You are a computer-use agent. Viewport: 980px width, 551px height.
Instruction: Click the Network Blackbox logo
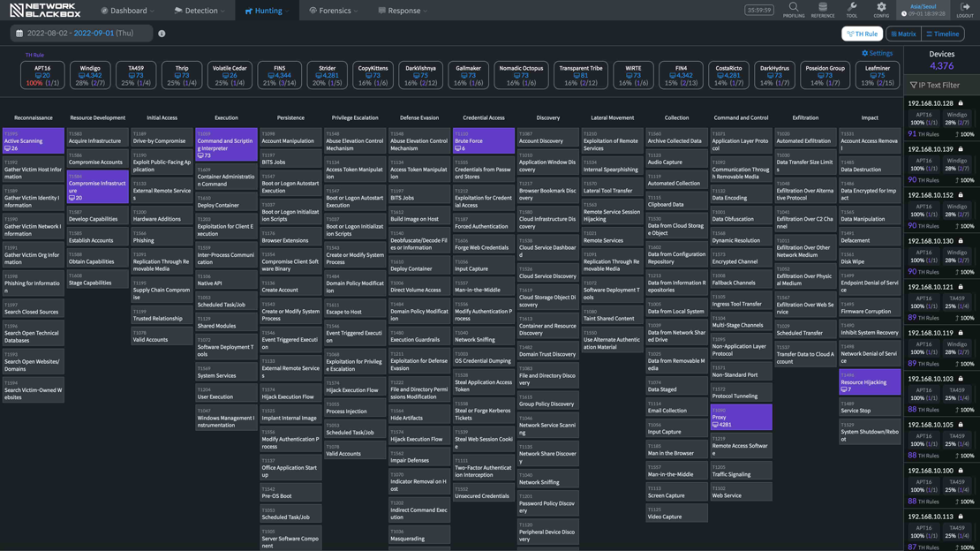[x=45, y=10]
